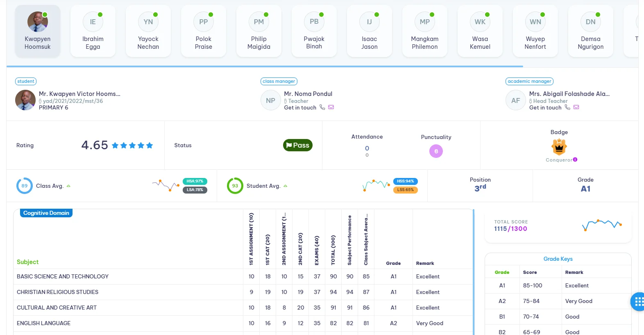
Task: Click the blue horizontal student list scrollbar
Action: [265, 66]
